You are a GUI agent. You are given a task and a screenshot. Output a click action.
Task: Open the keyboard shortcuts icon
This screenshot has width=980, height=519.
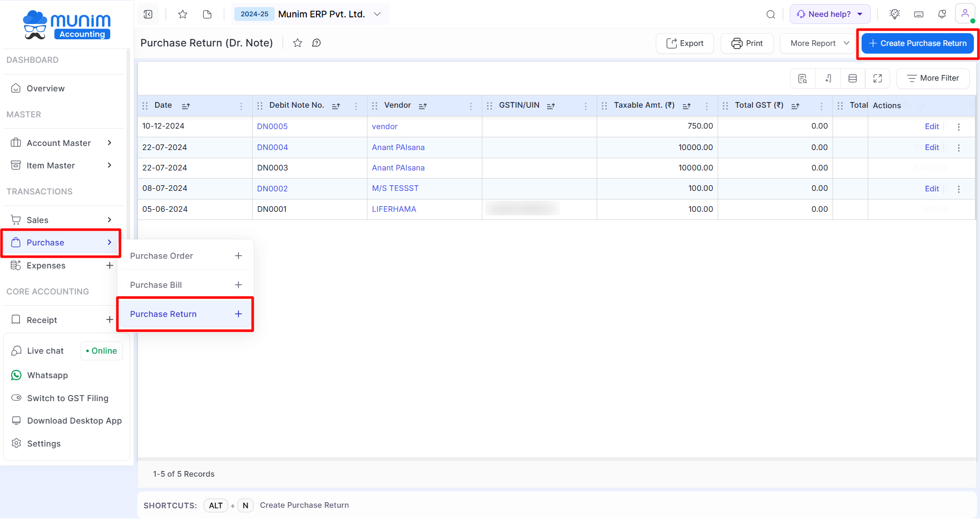click(x=919, y=14)
